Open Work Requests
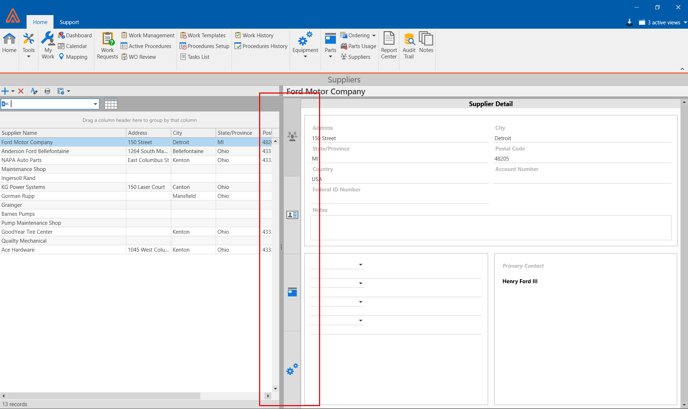This screenshot has width=688, height=409. tap(108, 46)
